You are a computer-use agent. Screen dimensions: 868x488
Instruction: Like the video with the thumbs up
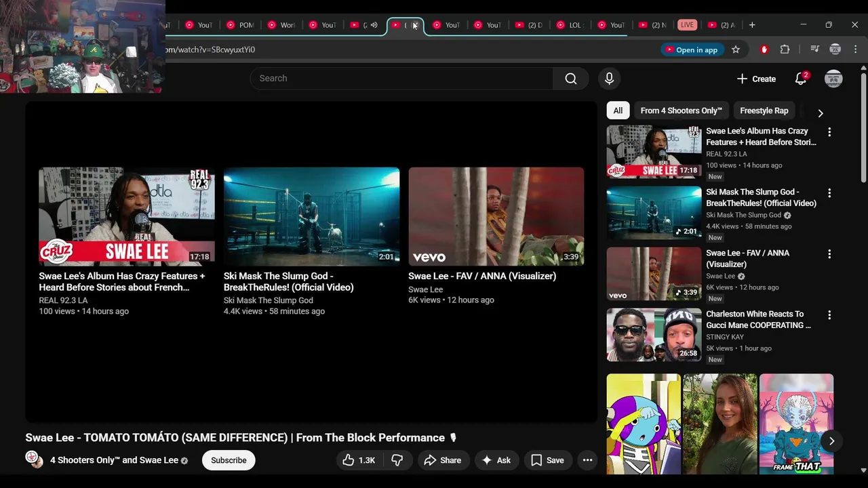point(359,460)
